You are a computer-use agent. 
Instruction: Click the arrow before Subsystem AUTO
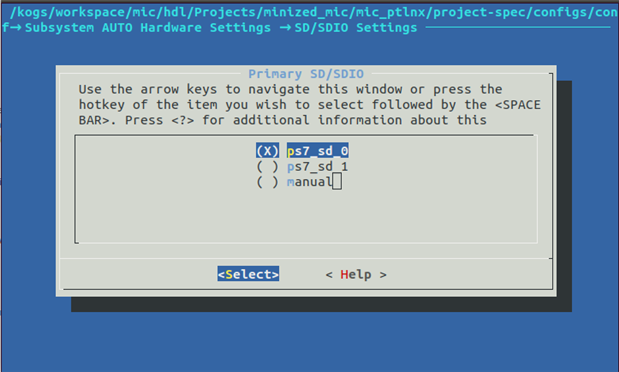16,28
